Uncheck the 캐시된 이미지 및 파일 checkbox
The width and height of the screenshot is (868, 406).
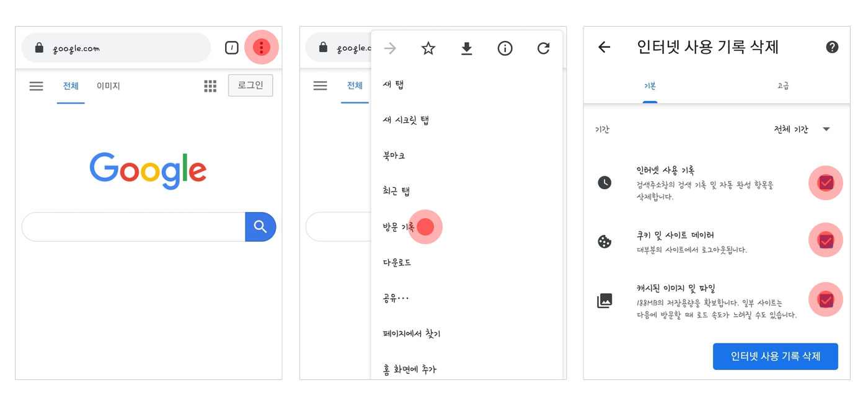tap(826, 300)
